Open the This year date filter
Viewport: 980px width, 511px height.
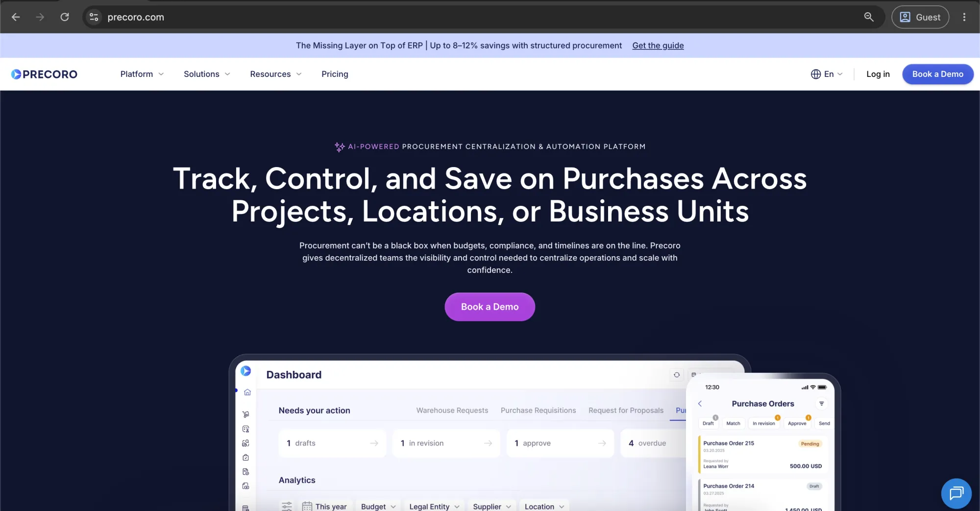[324, 507]
